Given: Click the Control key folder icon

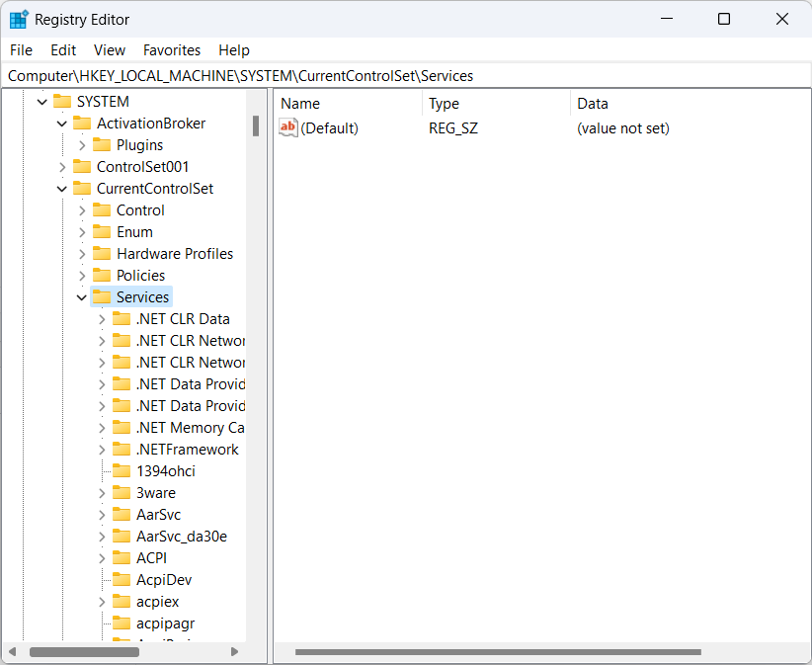Looking at the screenshot, I should pos(102,210).
